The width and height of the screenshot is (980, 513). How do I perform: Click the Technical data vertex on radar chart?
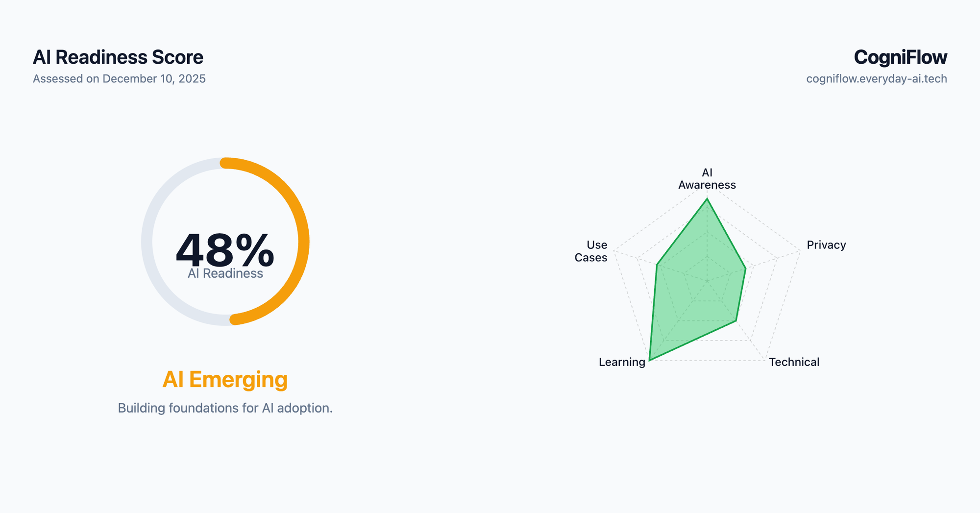735,321
